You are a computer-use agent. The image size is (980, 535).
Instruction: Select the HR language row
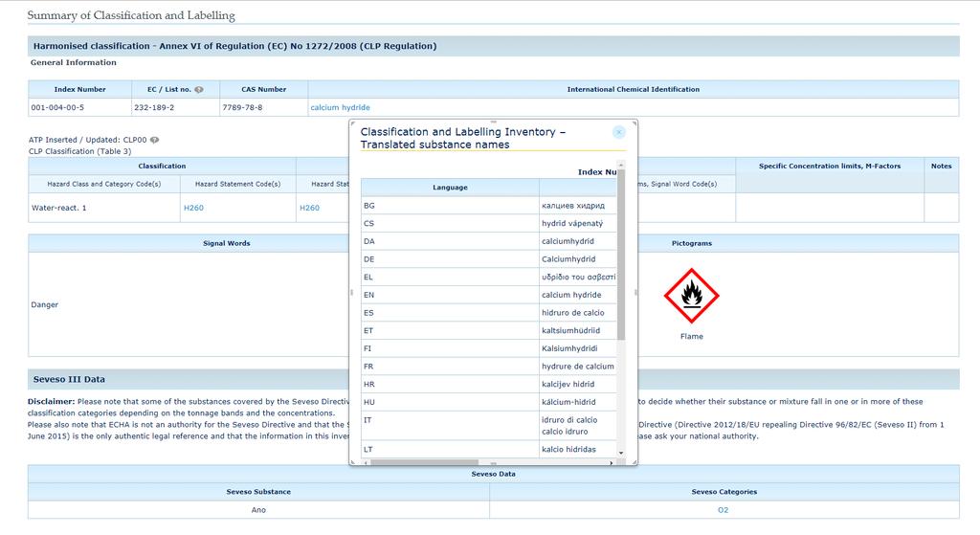click(489, 385)
